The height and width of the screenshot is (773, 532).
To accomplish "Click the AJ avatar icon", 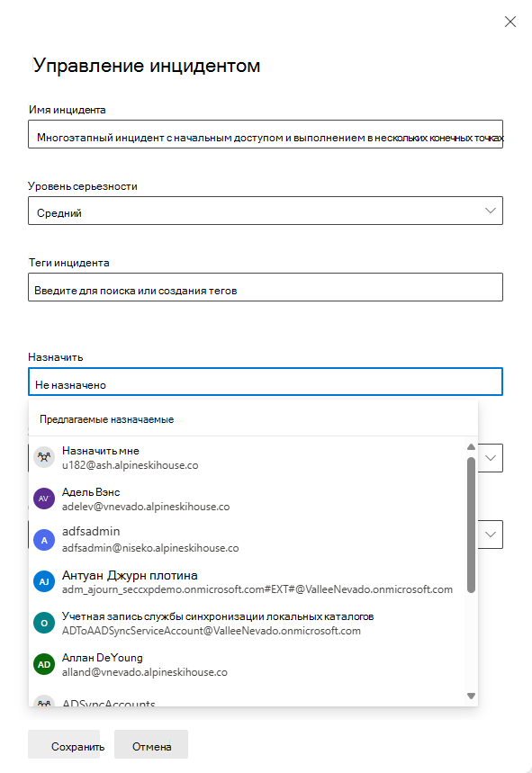I will click(x=44, y=581).
